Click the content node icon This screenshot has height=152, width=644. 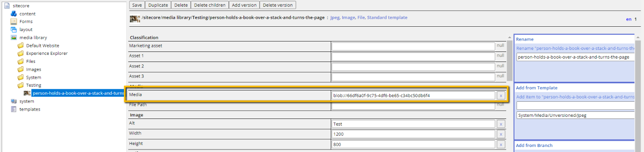coord(13,14)
